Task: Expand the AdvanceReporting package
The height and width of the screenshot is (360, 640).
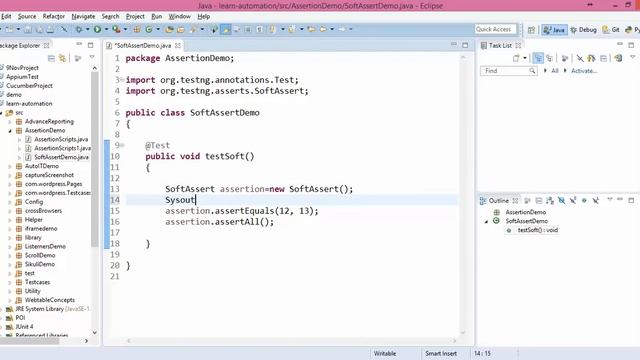Action: click(10, 122)
